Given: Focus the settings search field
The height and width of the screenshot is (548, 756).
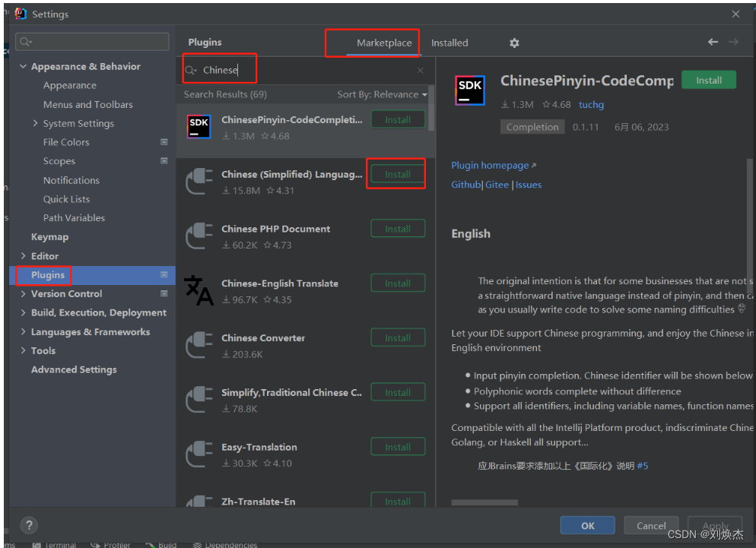Looking at the screenshot, I should tap(92, 42).
